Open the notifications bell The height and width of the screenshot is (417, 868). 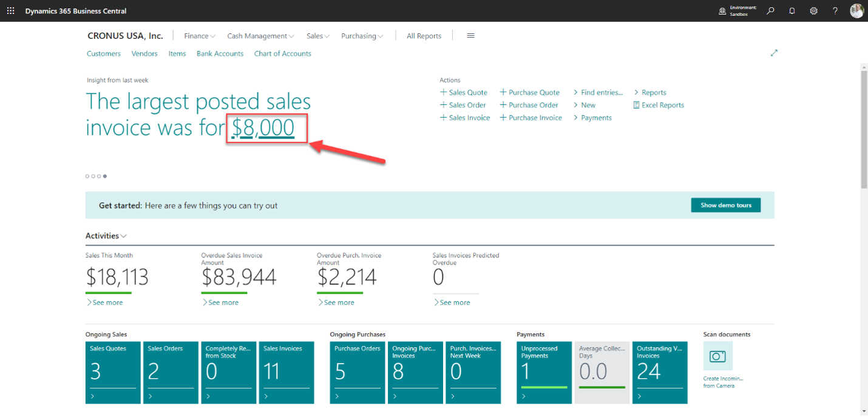click(792, 11)
